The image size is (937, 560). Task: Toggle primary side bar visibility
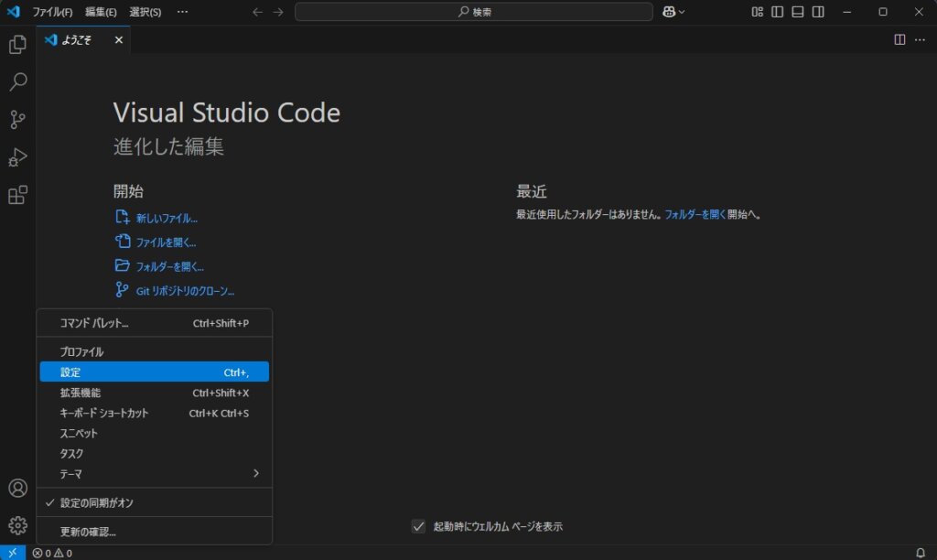click(778, 12)
